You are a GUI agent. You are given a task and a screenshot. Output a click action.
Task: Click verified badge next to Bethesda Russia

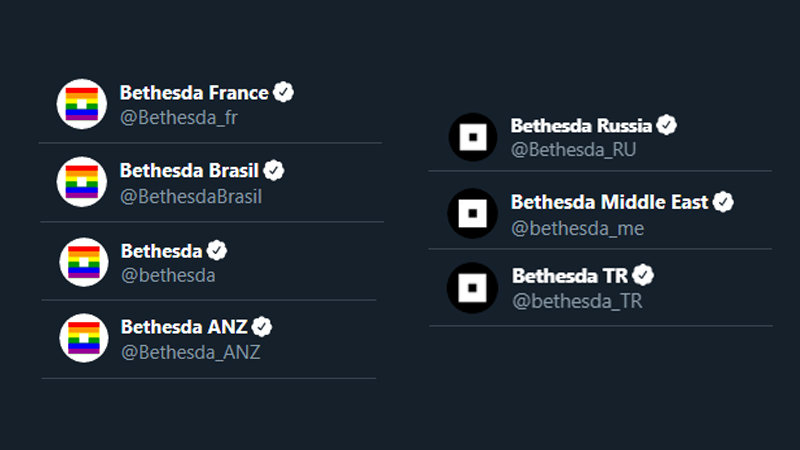click(x=667, y=125)
